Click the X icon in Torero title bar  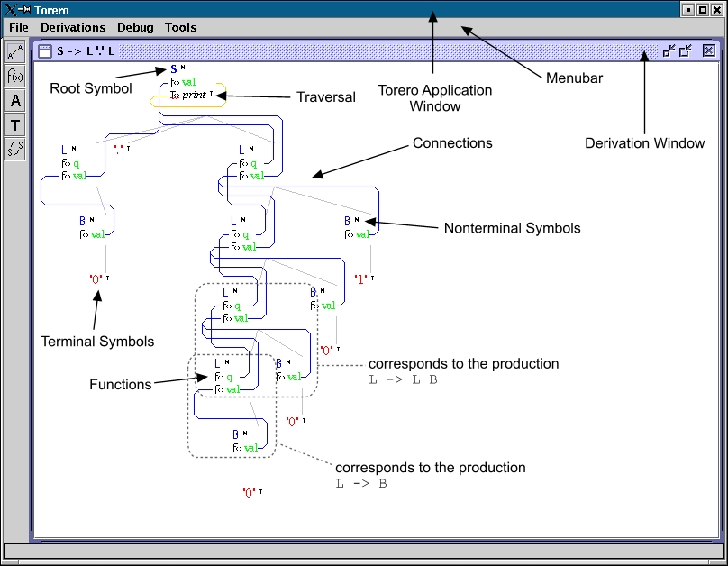click(x=11, y=9)
